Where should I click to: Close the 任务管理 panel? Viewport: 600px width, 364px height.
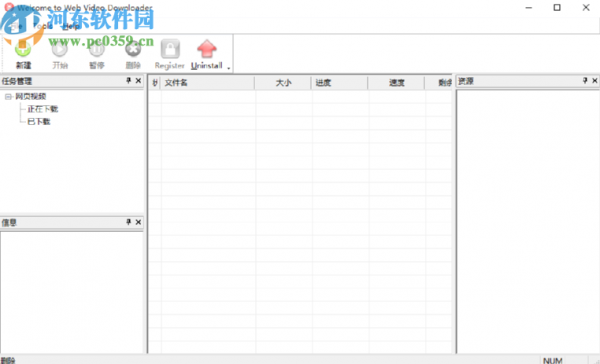click(139, 81)
